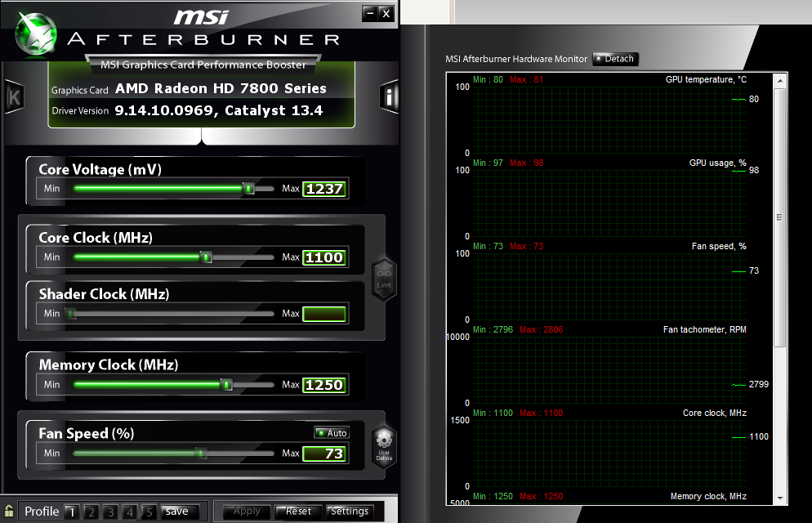Toggle User Define fan gear button
Viewport: 812px width, 523px height.
384,446
